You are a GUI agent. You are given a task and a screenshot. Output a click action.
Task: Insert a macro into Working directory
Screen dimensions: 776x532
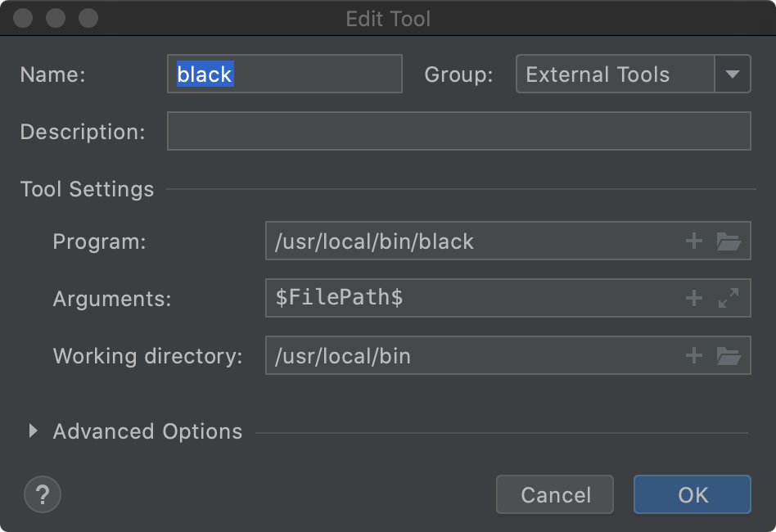[693, 355]
